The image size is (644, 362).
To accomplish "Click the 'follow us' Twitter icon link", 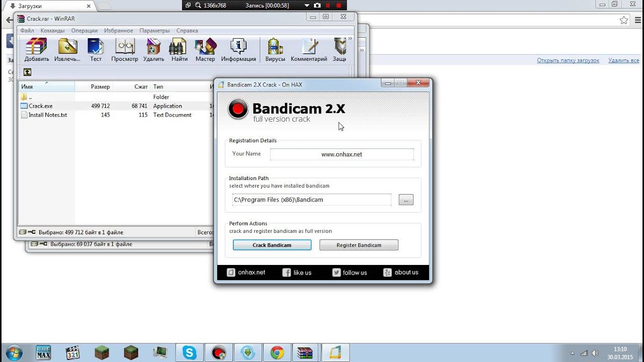I will point(350,273).
